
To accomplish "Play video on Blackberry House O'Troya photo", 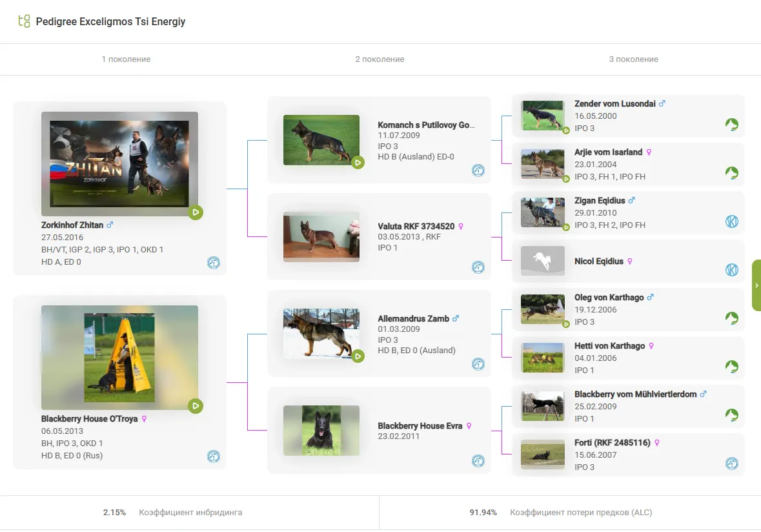I will [x=196, y=405].
